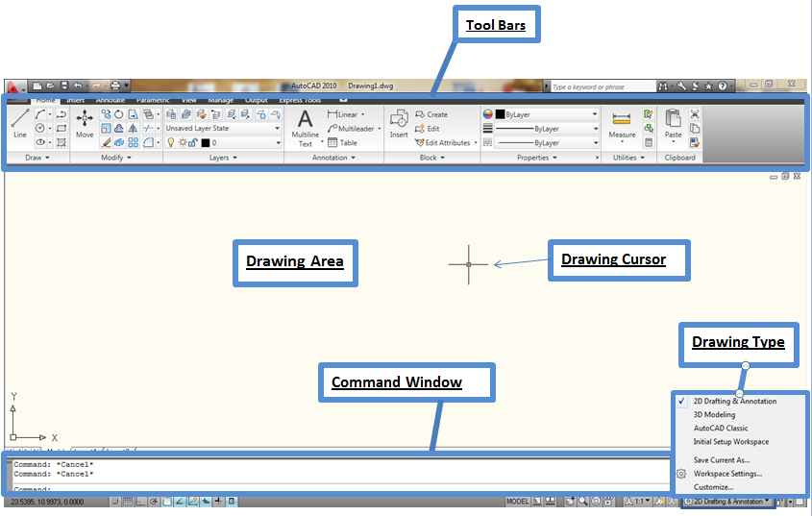This screenshot has width=812, height=516.
Task: Click in the keyword search field
Action: click(603, 86)
